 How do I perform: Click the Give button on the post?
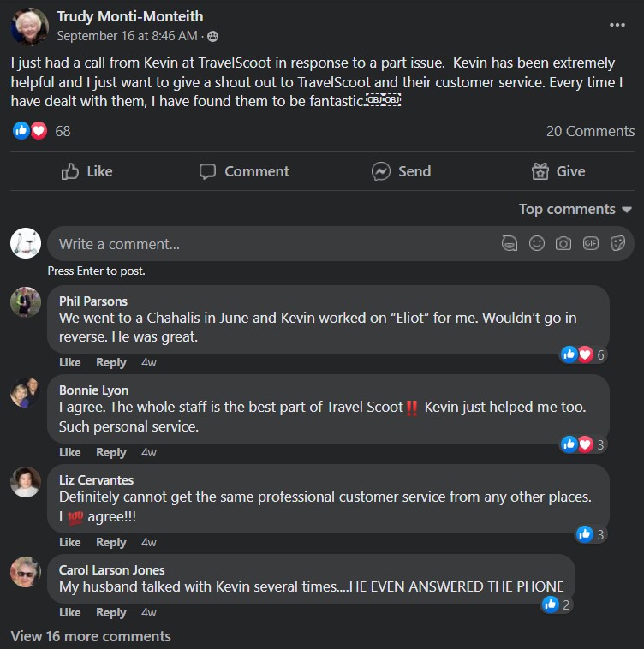558,171
